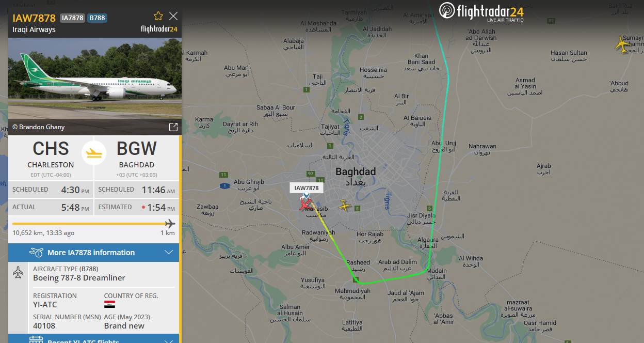Click the flight progress bar plane marker
Image resolution: width=644 pixels, height=343 pixels.
coord(170,224)
